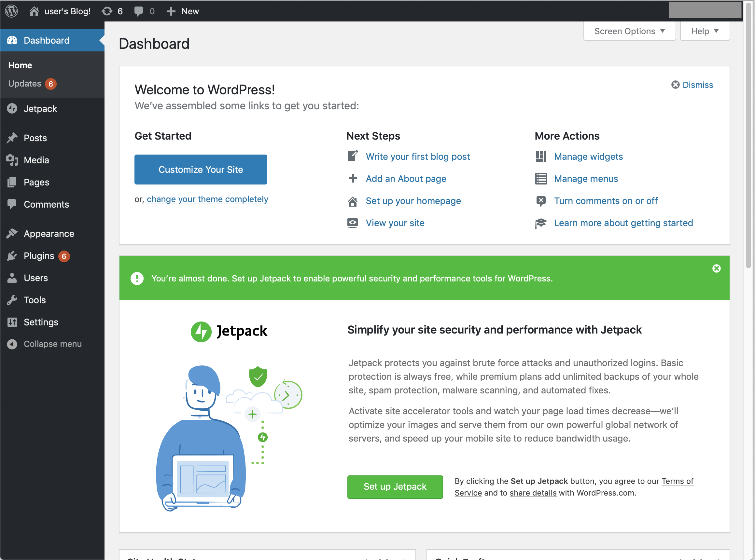Screen dimensions: 755x560
Task: Click the house icon beside Set up your homepage
Action: pyautogui.click(x=353, y=201)
